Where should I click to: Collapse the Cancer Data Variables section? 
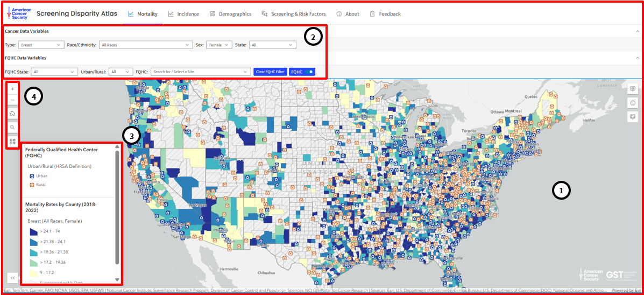(x=637, y=31)
